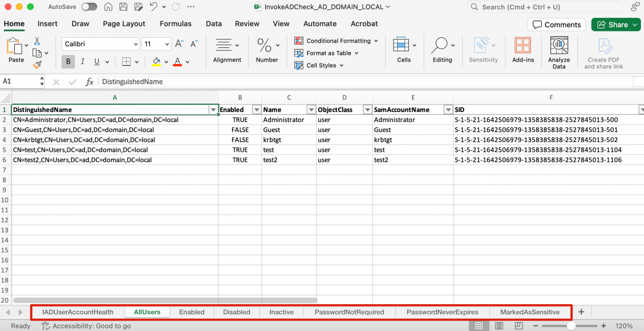Open the Comments pane button
Screen dimensions: 644x331
(x=557, y=25)
